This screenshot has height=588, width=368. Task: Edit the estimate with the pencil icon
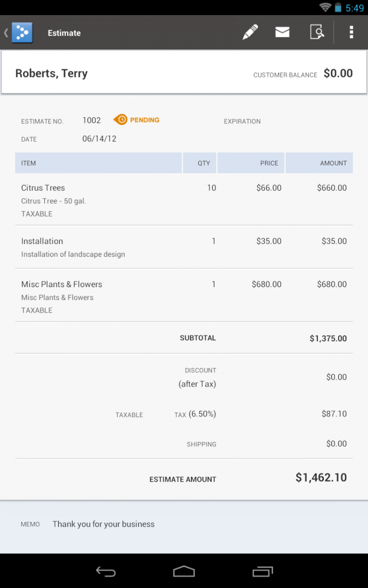pyautogui.click(x=250, y=32)
